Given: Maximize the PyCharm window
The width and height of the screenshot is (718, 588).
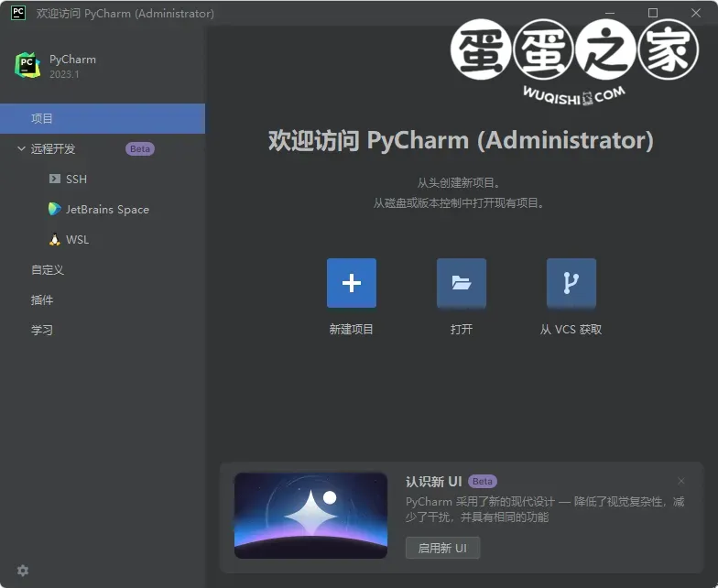Looking at the screenshot, I should 653,13.
